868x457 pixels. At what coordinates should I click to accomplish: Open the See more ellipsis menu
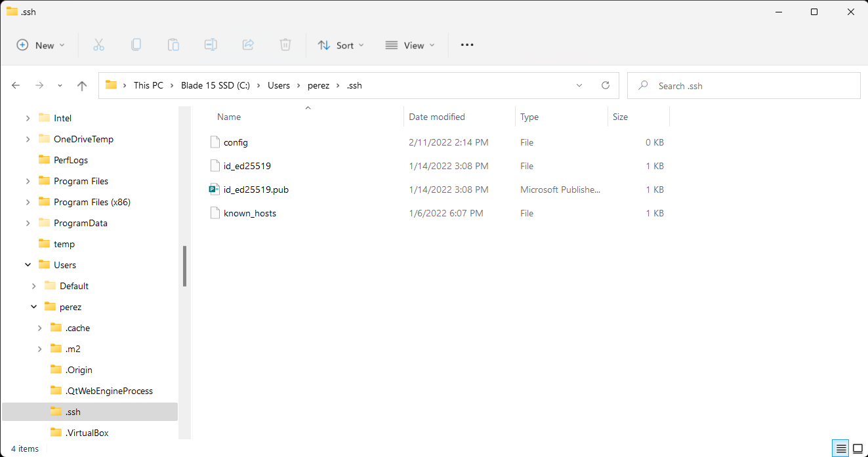467,45
